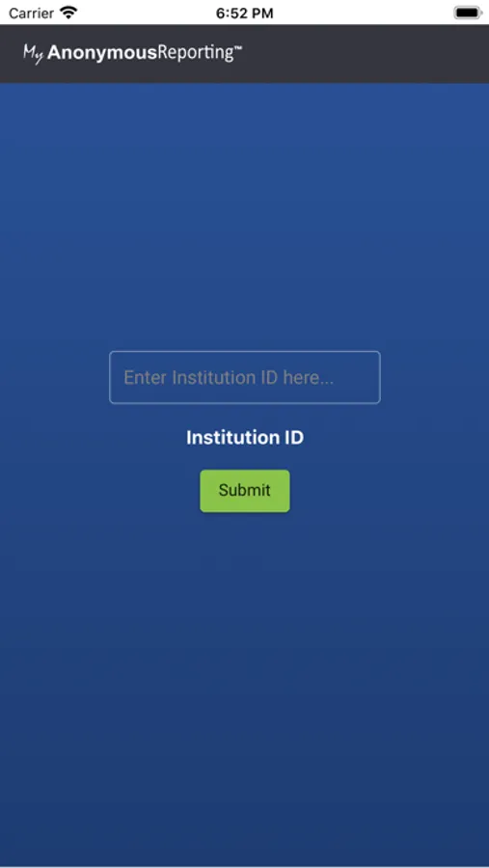Click the handwritten "My" part of logo
489x868 pixels.
[33, 54]
